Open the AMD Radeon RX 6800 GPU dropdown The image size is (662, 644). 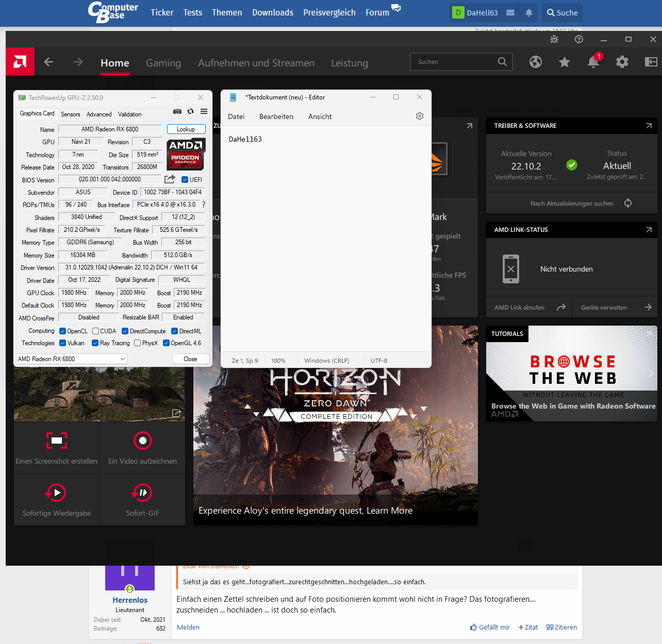(x=72, y=359)
